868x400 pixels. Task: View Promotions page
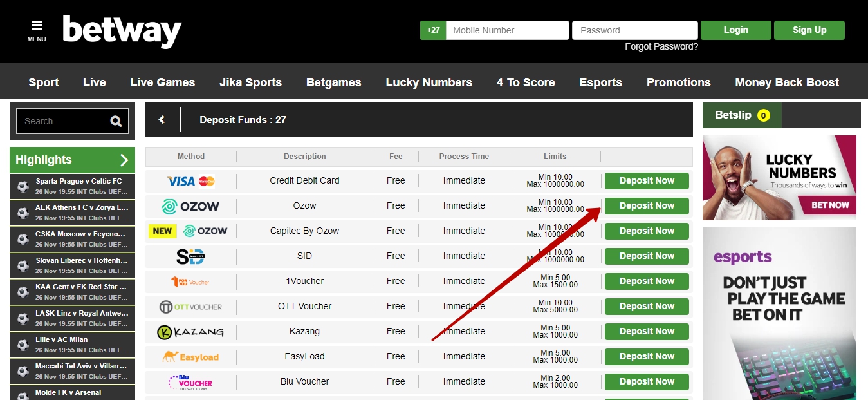pos(679,82)
